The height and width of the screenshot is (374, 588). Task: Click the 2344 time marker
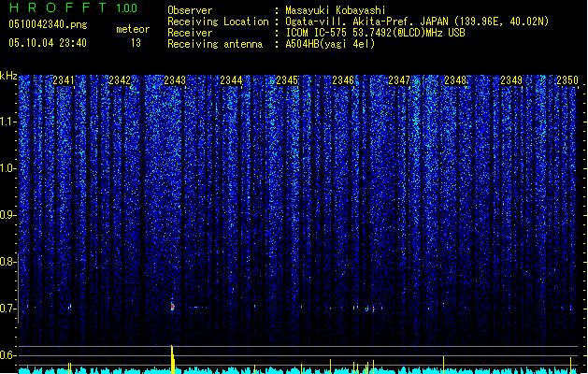(x=231, y=80)
